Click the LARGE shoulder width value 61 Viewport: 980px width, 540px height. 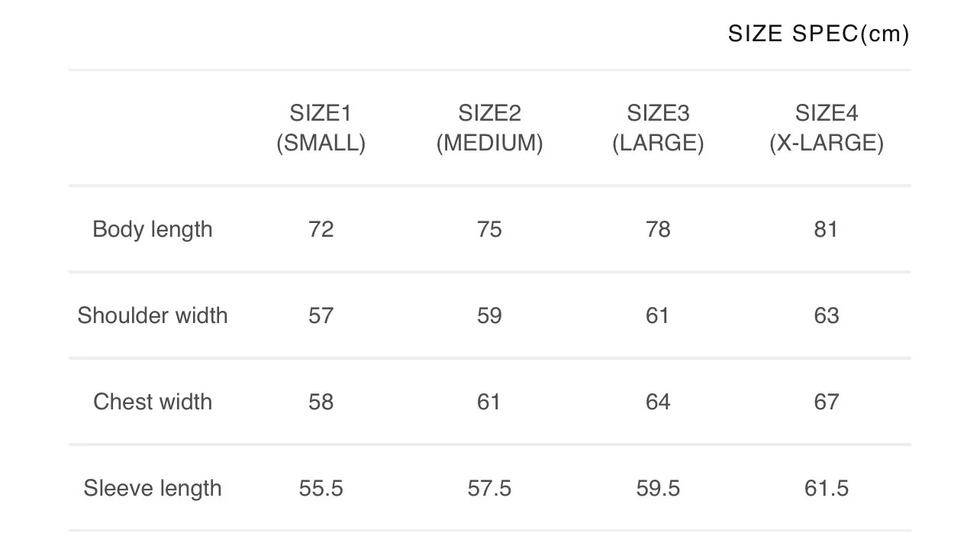(658, 315)
